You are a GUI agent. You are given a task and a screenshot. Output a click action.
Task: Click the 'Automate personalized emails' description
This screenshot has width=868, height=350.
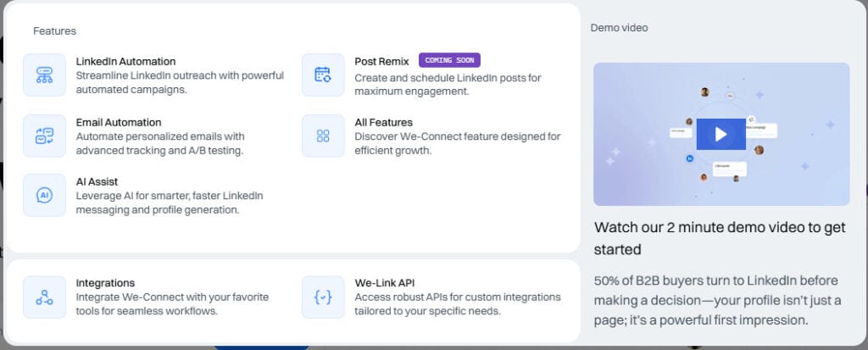point(160,143)
